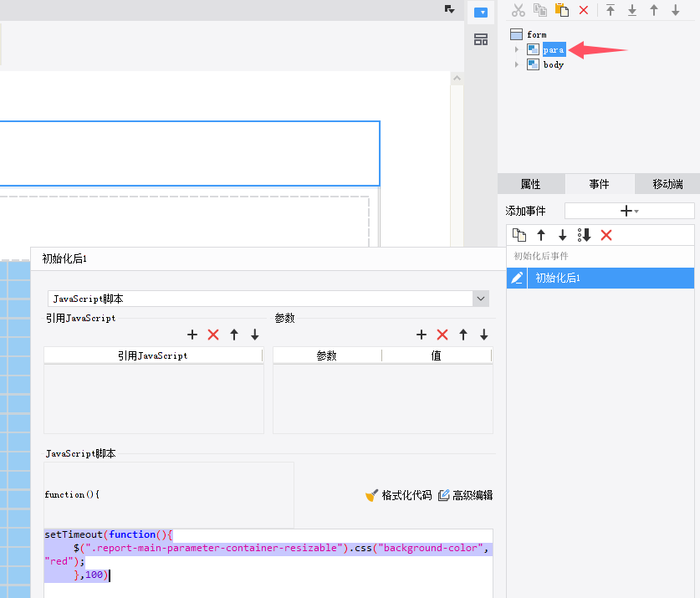Delete the selected component with the top red X
Image resolution: width=700 pixels, height=598 pixels.
pyautogui.click(x=584, y=10)
